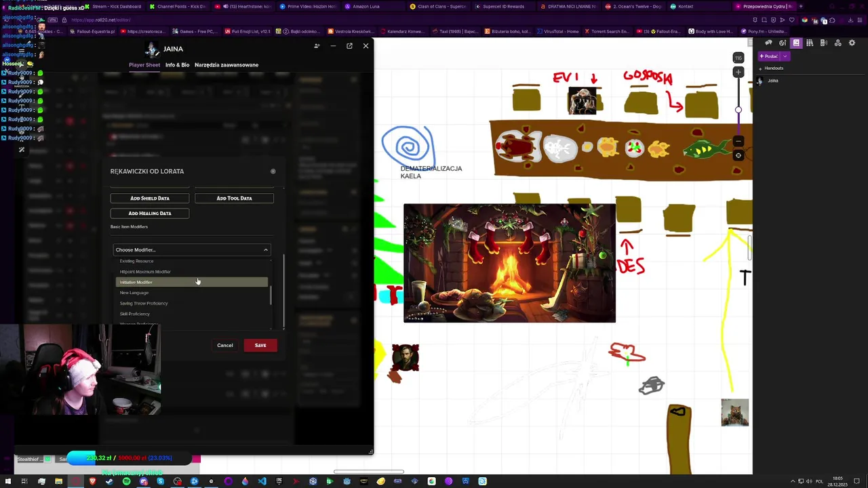
Task: Open Brave browser from the taskbar
Action: [x=92, y=481]
